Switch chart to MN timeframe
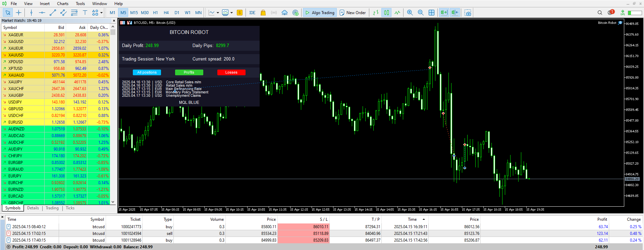 point(199,13)
